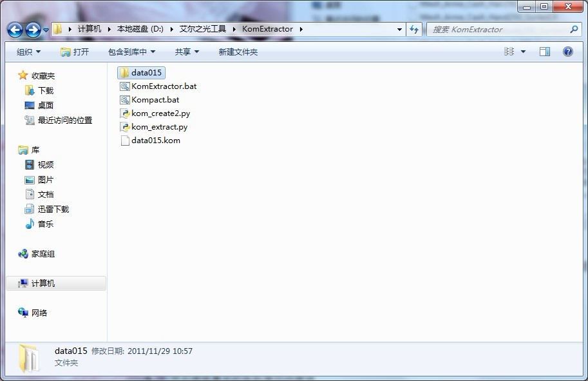Click the data015.kom file icon

click(124, 141)
